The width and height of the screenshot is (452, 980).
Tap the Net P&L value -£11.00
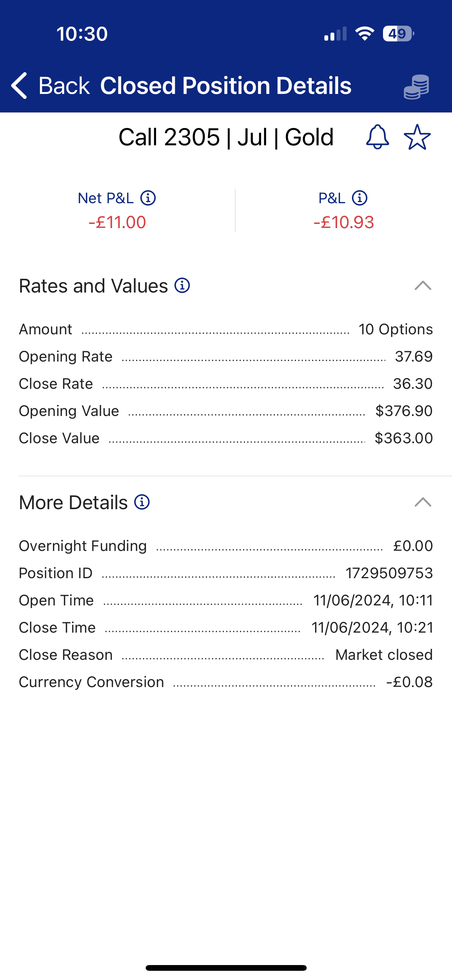[117, 222]
